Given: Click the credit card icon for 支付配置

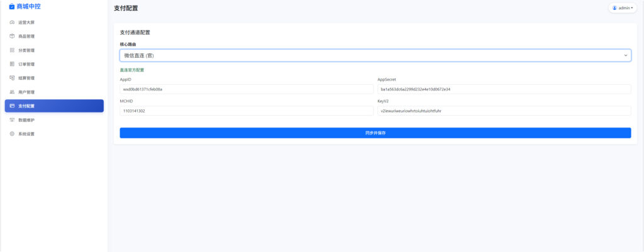Looking at the screenshot, I should tap(12, 106).
